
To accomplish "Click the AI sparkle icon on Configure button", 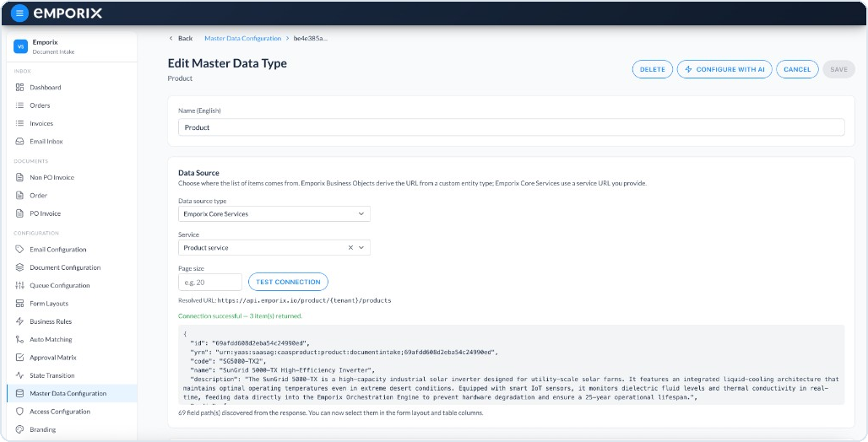I will click(x=689, y=70).
